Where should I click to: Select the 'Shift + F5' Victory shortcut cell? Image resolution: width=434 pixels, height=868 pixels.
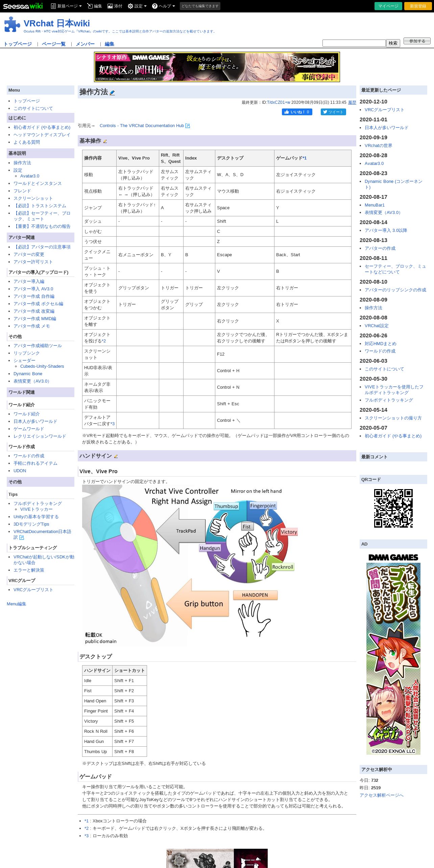(x=129, y=721)
